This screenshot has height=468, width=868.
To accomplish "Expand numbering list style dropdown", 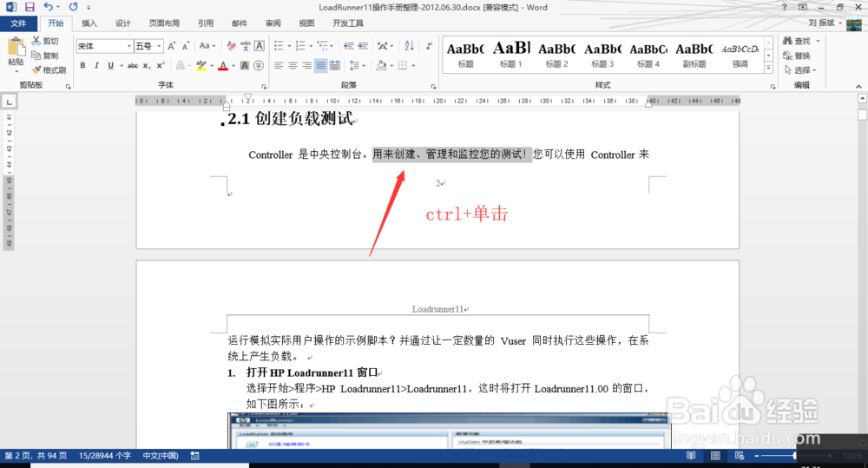I will point(311,46).
